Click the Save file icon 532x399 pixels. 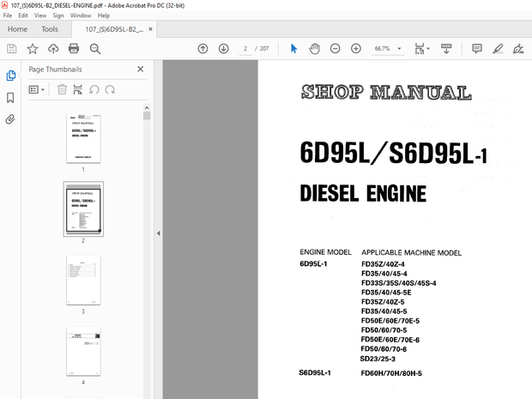point(11,49)
